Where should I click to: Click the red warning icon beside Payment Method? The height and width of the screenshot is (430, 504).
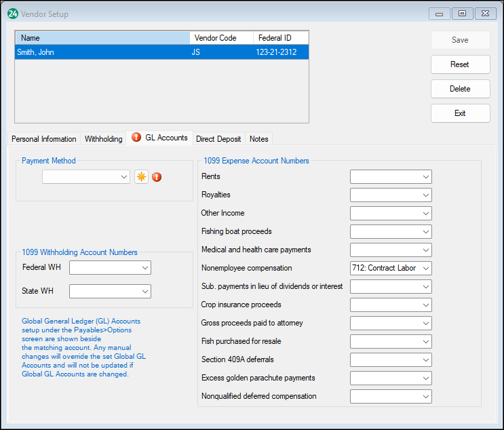pyautogui.click(x=157, y=177)
